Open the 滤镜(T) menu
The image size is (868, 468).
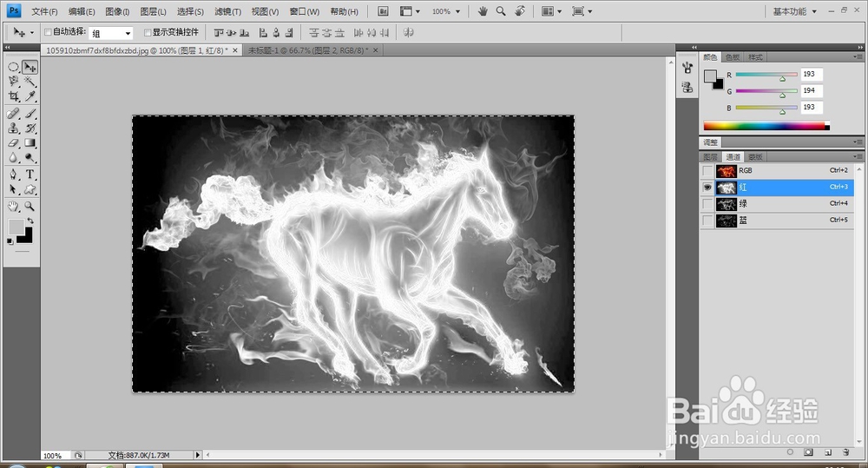(227, 11)
